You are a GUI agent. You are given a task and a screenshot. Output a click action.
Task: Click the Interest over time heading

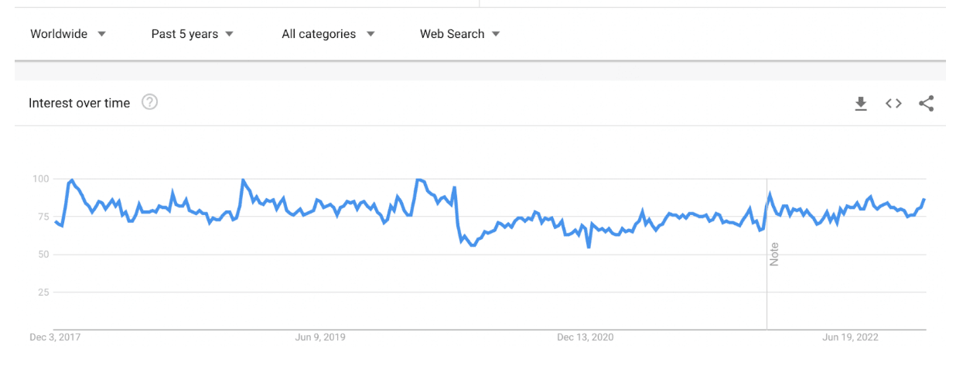(79, 103)
